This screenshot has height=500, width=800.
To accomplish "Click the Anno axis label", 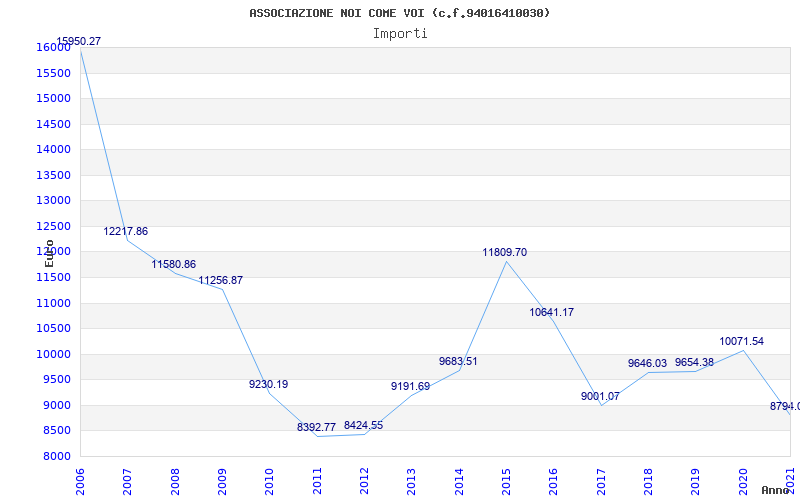I will click(x=776, y=490).
